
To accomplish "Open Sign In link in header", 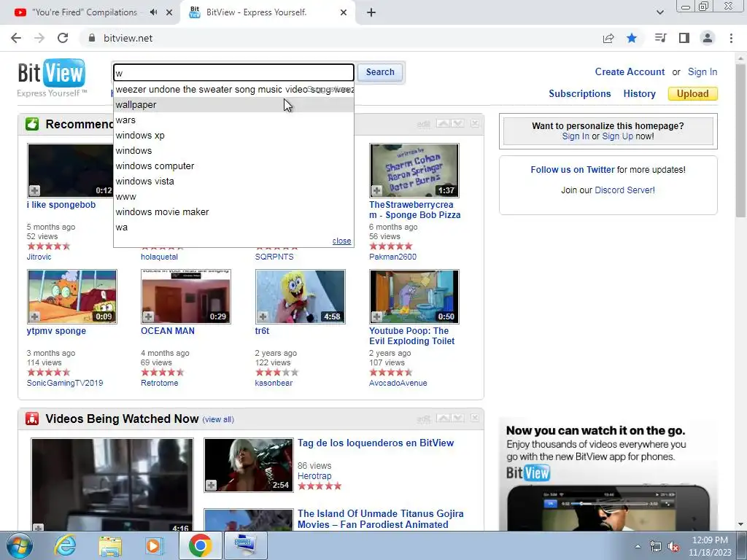I will pos(703,72).
